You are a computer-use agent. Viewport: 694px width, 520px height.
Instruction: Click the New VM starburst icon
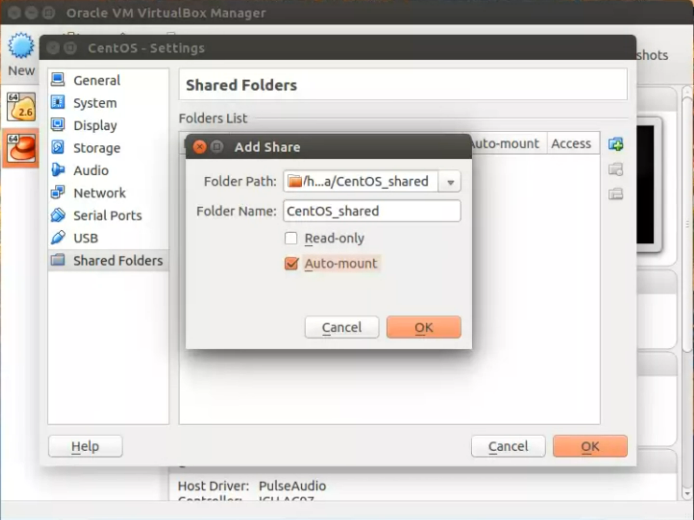tap(21, 46)
